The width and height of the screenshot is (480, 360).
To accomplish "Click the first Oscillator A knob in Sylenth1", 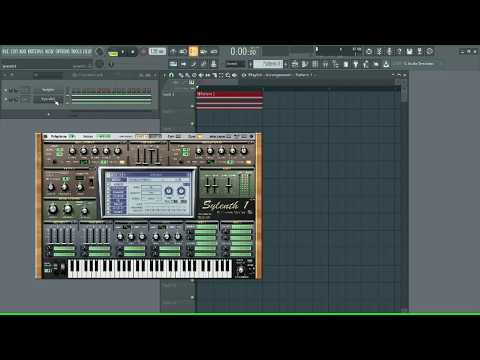I will pyautogui.click(x=72, y=151).
